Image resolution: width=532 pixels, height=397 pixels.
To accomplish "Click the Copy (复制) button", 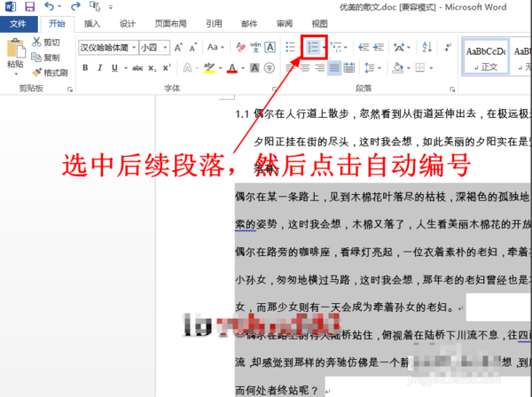I will pyautogui.click(x=46, y=58).
